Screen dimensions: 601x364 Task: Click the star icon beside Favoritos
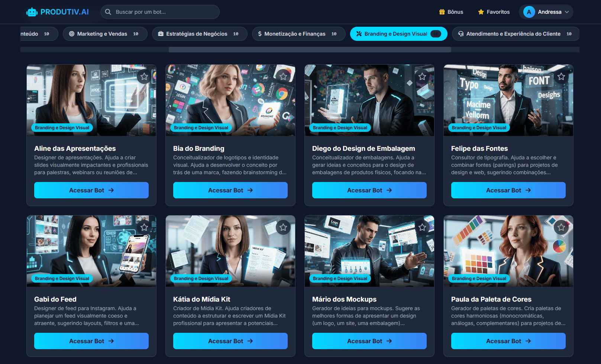[x=481, y=12]
